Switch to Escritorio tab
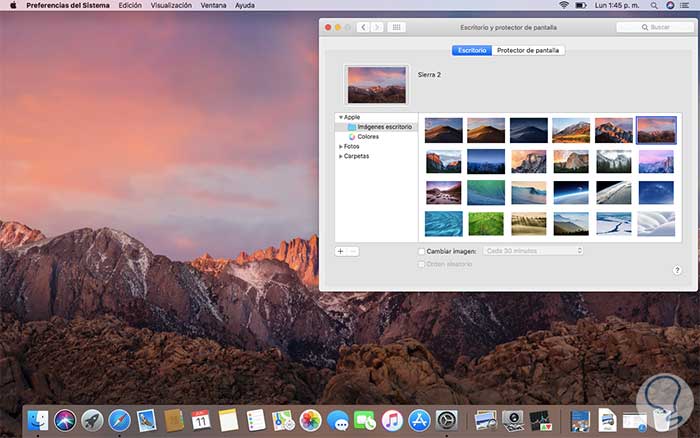 pyautogui.click(x=472, y=50)
